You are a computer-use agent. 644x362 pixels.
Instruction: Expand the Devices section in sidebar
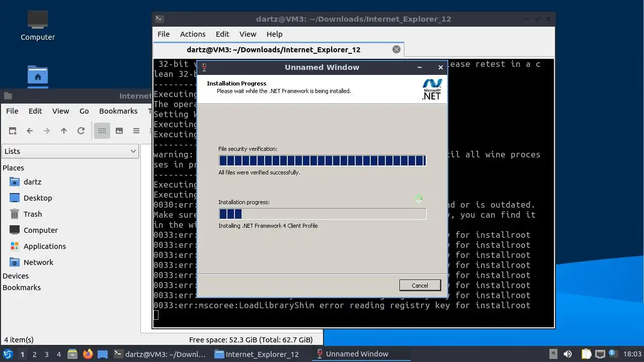point(16,276)
